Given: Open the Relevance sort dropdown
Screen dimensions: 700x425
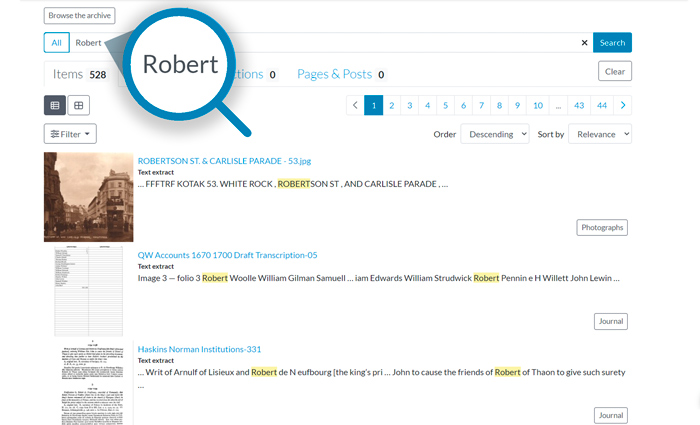Looking at the screenshot, I should pos(599,134).
